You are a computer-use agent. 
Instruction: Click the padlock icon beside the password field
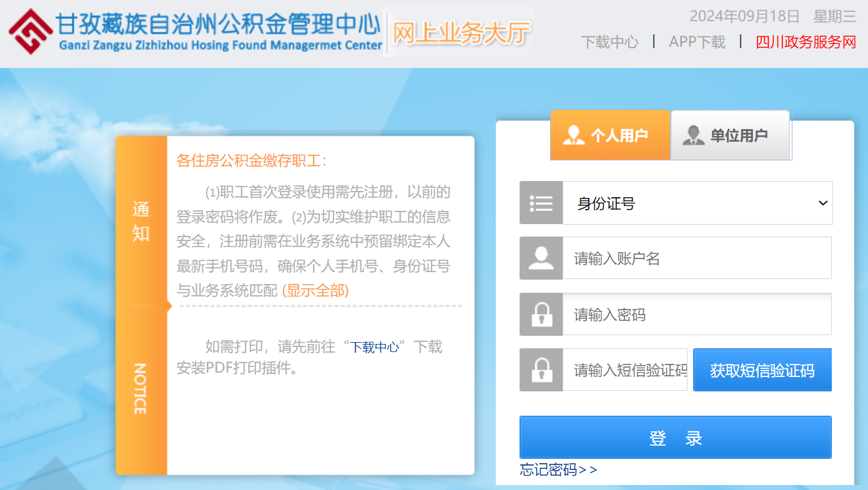[541, 314]
